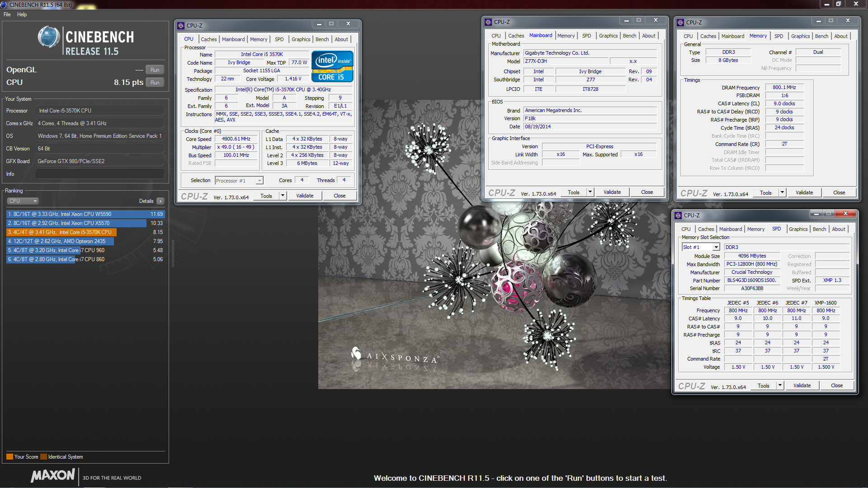Viewport: 868px width, 488px height.
Task: Click the ranking panel splitter handle
Action: pos(172,253)
